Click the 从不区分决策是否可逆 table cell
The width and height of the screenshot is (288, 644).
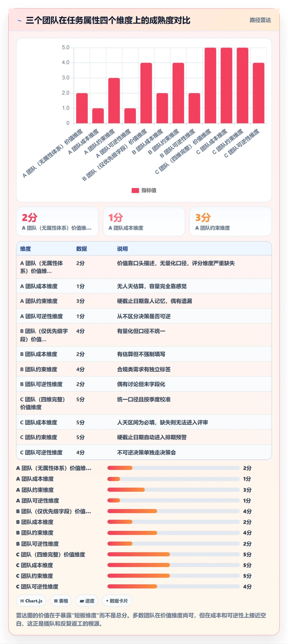click(x=144, y=316)
